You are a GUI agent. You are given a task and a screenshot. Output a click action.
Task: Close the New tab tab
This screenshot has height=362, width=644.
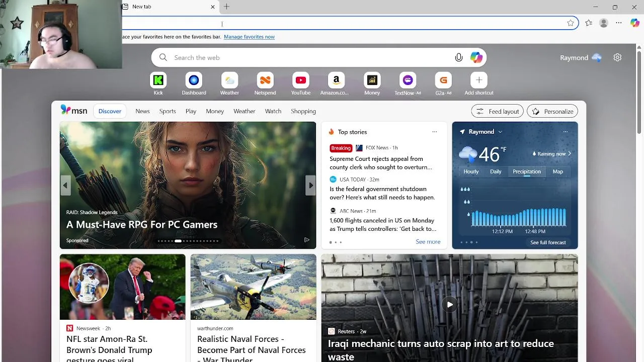pyautogui.click(x=213, y=7)
